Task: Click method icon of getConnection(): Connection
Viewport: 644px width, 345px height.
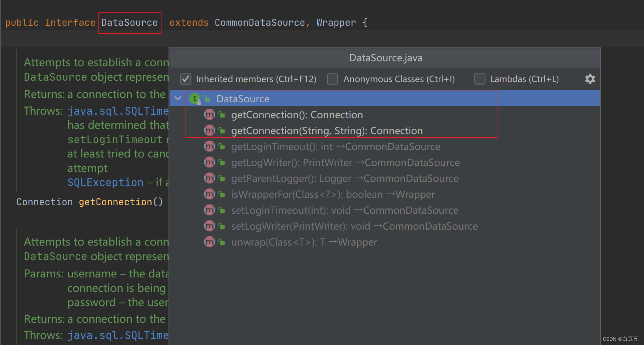Action: click(x=210, y=114)
